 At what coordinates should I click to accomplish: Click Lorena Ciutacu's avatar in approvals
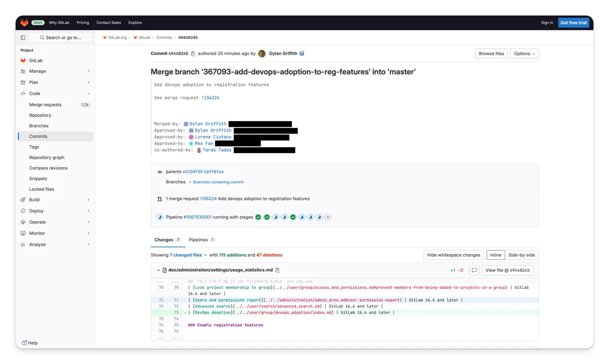point(191,137)
